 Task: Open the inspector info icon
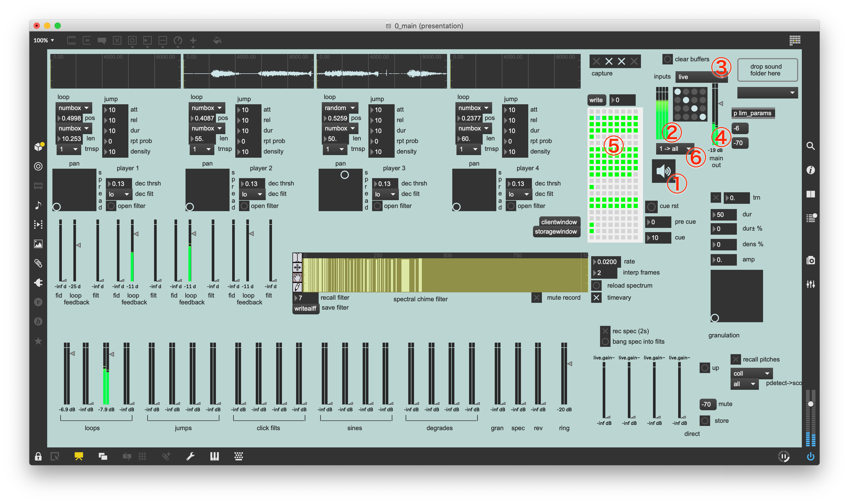[810, 170]
